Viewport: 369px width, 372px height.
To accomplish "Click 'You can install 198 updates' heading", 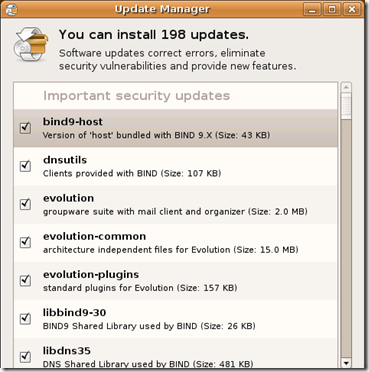I will [x=154, y=35].
